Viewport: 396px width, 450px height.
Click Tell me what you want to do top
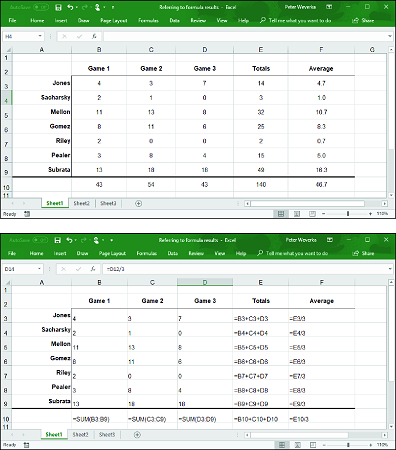(x=300, y=20)
